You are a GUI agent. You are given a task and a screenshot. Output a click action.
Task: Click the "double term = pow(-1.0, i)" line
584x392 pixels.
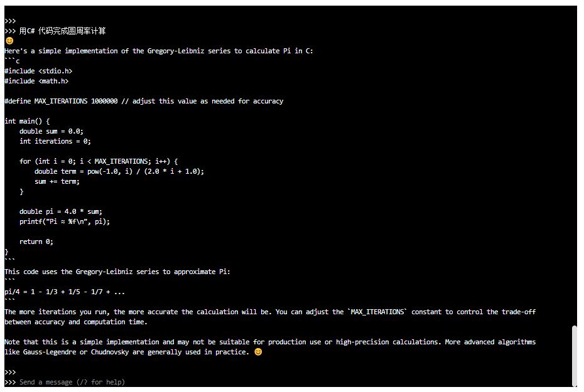point(119,171)
